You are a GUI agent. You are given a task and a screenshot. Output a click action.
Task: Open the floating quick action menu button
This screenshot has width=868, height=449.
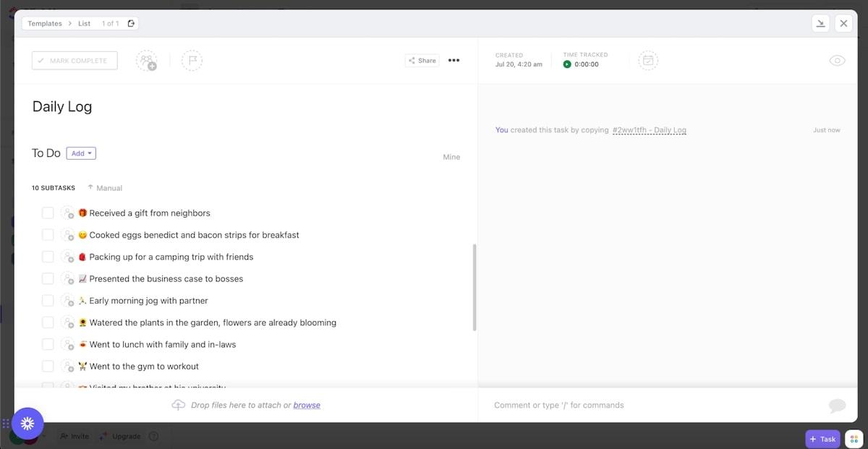(x=27, y=424)
